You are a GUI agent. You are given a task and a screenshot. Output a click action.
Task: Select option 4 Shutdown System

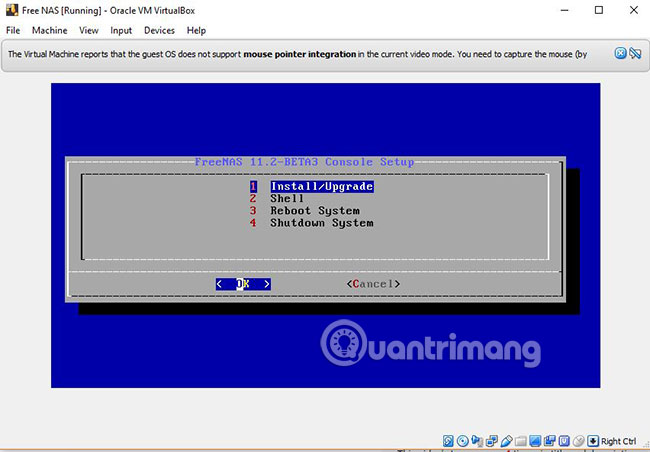click(312, 223)
